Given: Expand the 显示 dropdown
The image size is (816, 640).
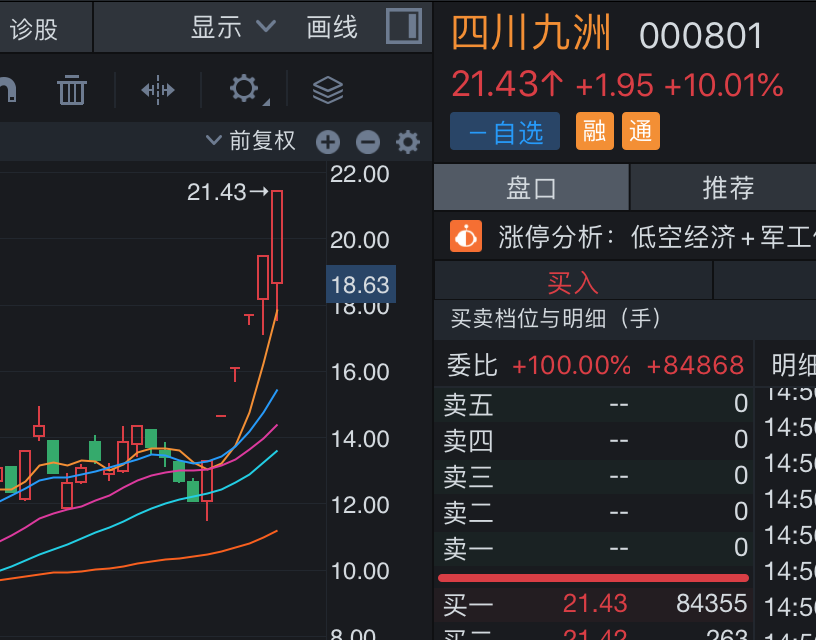Looking at the screenshot, I should click(233, 27).
